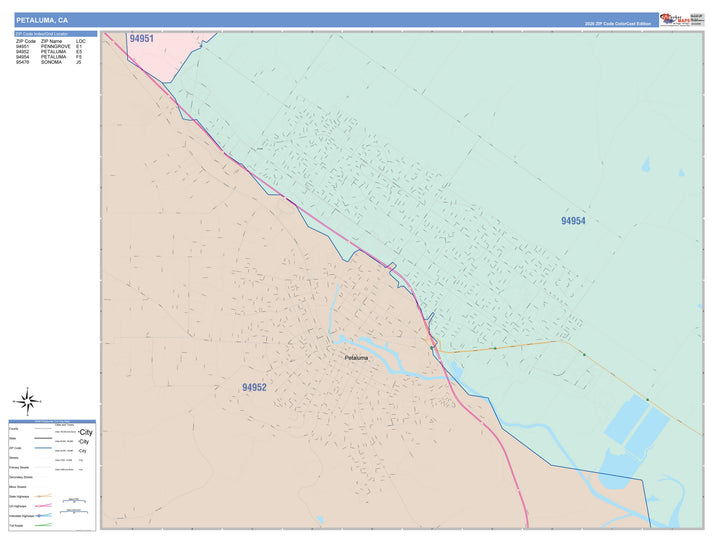
Task: Click the Interstate Highways legend symbol
Action: (44, 515)
